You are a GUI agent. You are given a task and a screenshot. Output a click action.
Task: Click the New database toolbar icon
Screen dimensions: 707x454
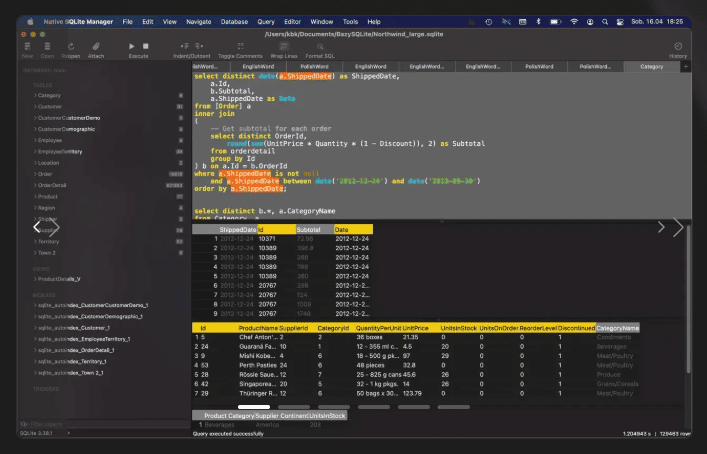tap(28, 46)
